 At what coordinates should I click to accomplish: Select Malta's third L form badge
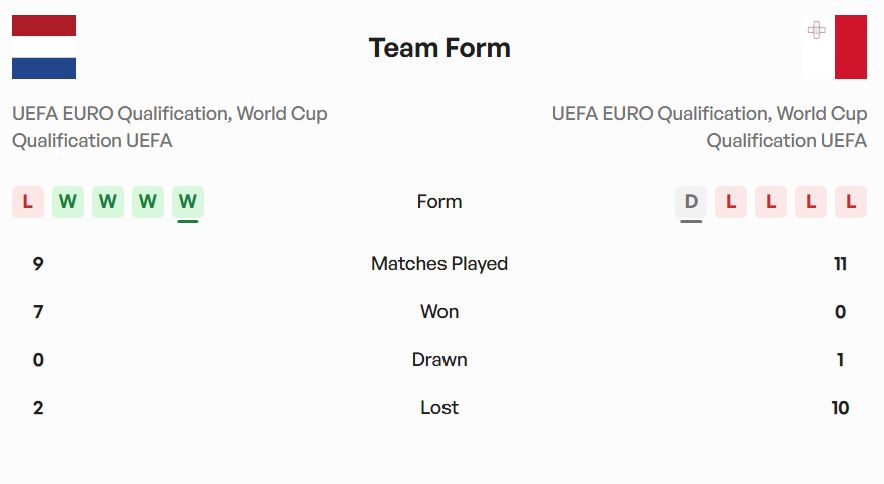point(811,201)
